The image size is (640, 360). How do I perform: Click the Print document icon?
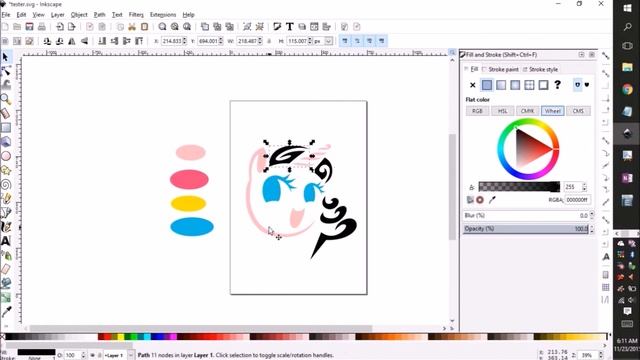[42, 27]
